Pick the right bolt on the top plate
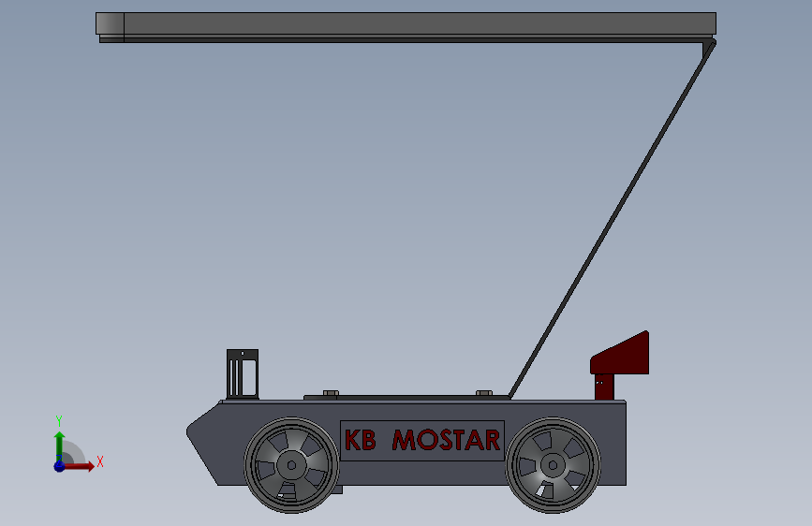The width and height of the screenshot is (812, 526). tap(484, 393)
